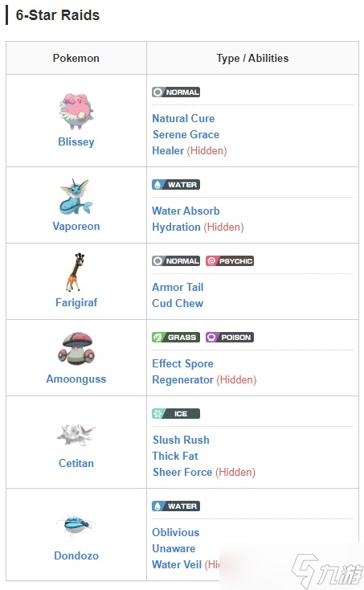Viewport: 364px width, 590px height.
Task: Open the Unaware ability link
Action: tap(174, 549)
